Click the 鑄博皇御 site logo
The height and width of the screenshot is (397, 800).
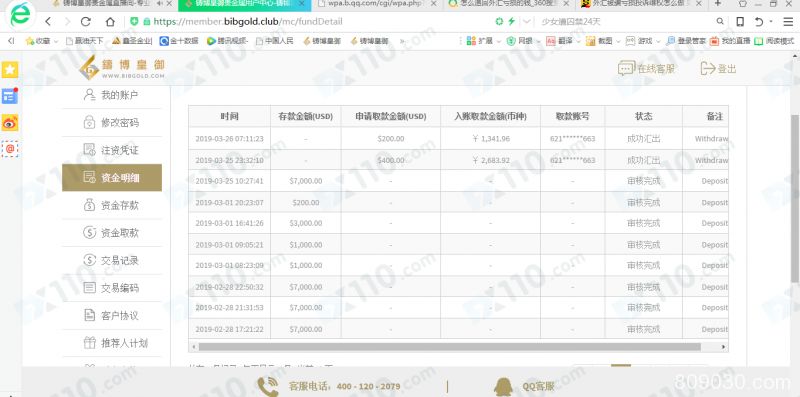122,68
